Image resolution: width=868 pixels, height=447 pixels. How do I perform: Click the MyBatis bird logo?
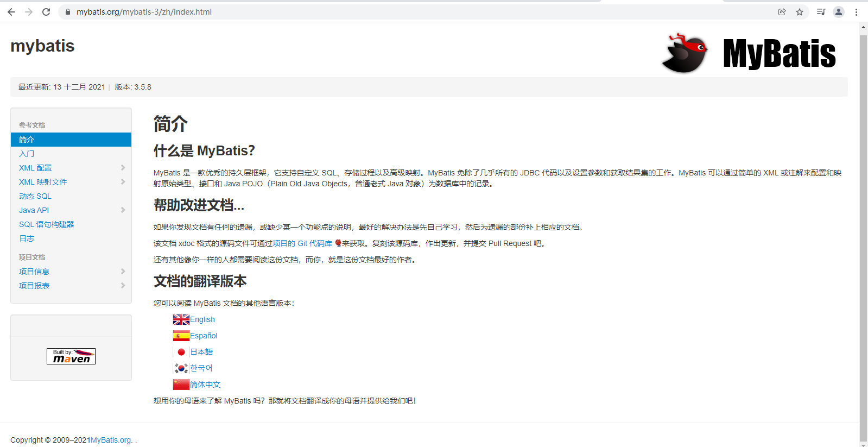click(685, 53)
